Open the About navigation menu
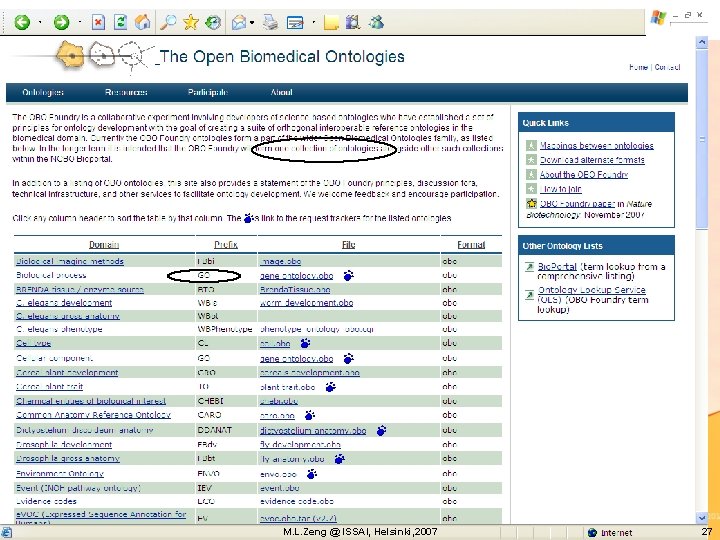The width and height of the screenshot is (720, 540). (281, 92)
